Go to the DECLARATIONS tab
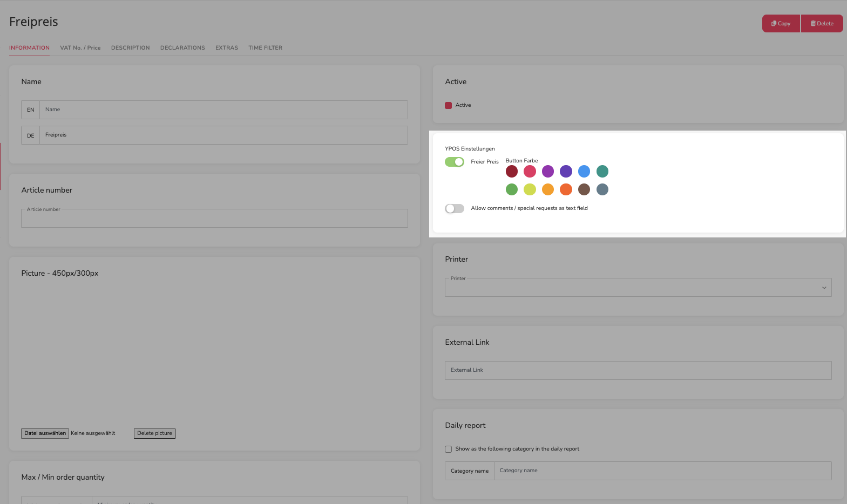The width and height of the screenshot is (847, 504). [182, 48]
